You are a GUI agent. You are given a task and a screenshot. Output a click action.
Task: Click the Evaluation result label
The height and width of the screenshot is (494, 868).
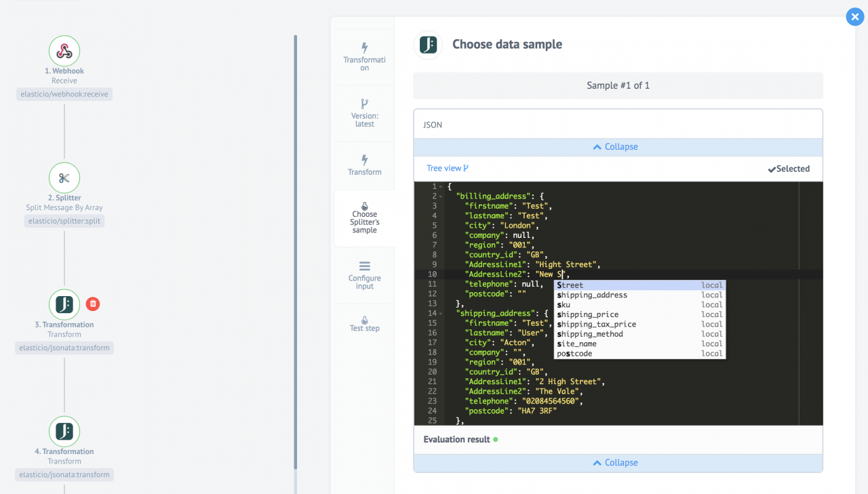pyautogui.click(x=456, y=439)
